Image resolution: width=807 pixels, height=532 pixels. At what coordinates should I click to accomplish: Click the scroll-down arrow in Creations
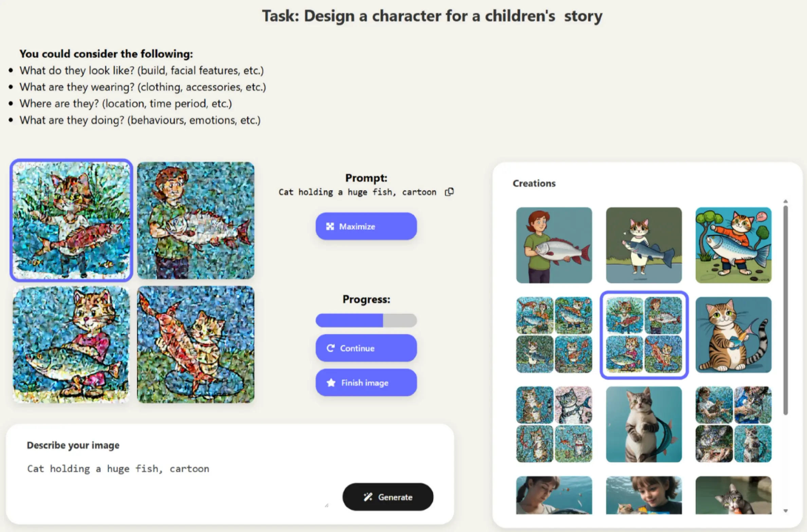(x=786, y=511)
